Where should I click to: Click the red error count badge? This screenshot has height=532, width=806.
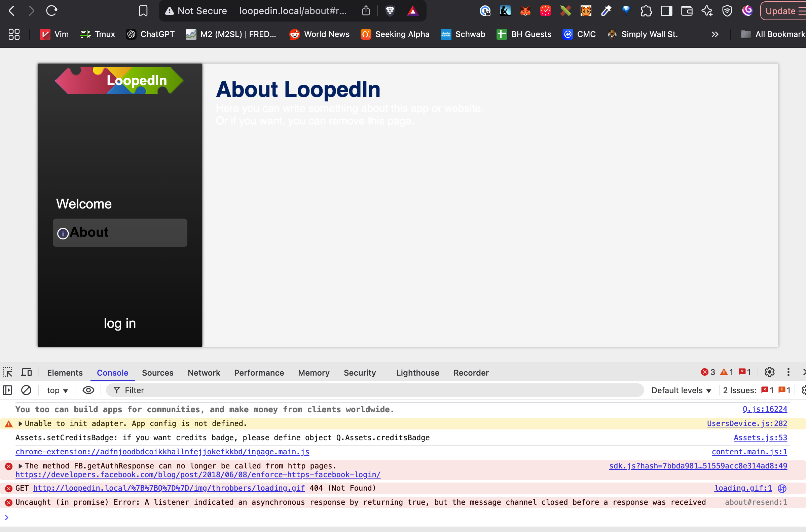[708, 372]
